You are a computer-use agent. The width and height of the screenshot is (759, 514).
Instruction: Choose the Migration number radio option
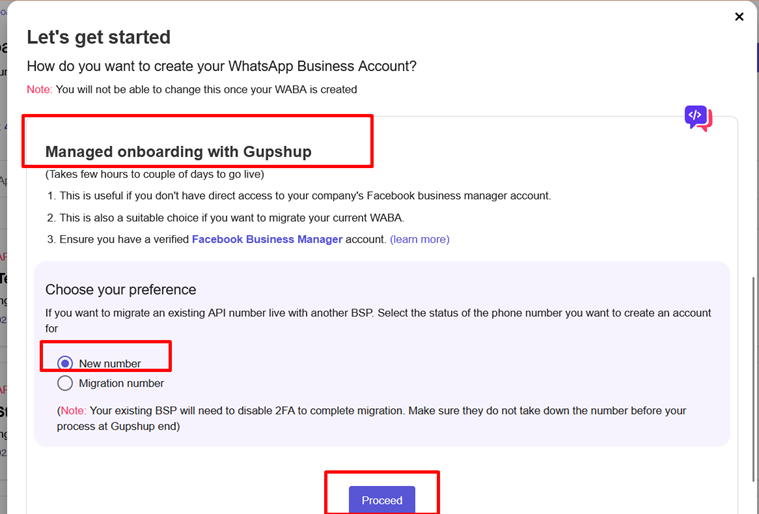(x=65, y=383)
